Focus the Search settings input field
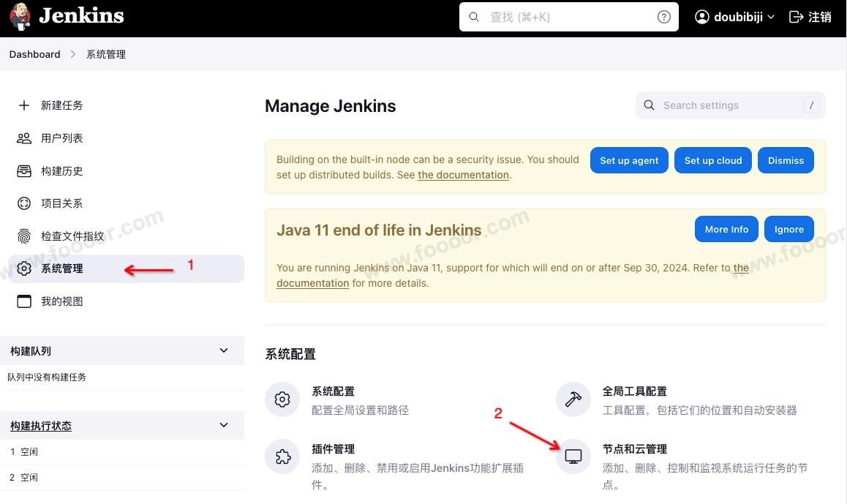 728,105
